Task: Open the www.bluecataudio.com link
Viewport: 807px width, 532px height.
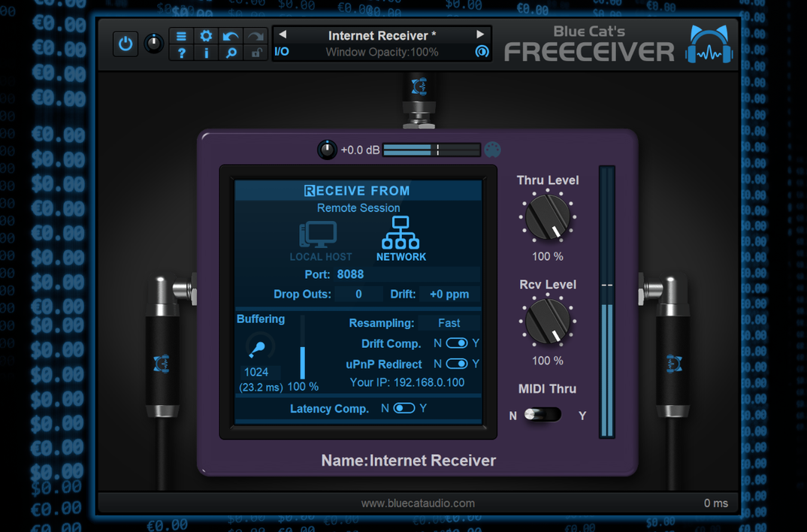Action: 418,503
